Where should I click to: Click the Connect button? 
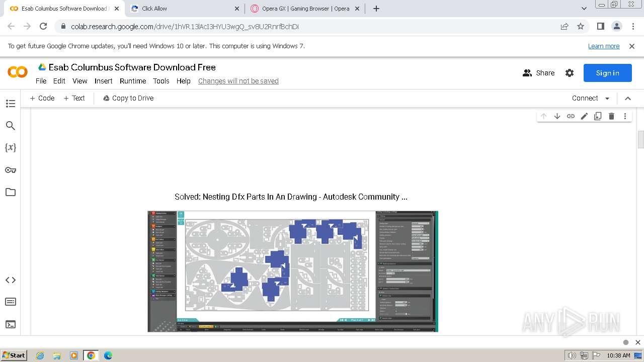click(585, 98)
